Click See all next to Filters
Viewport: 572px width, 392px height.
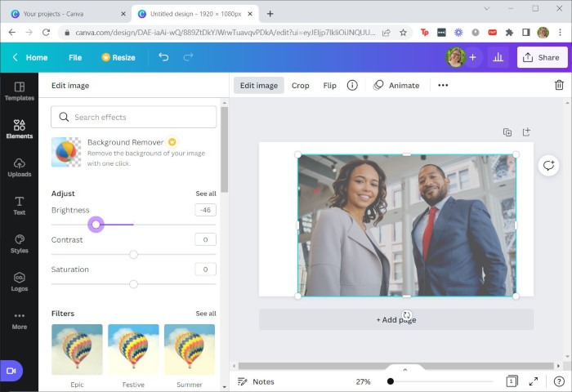click(206, 314)
